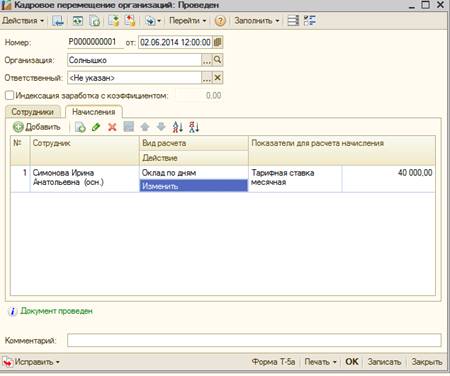The height and width of the screenshot is (376, 450).
Task: Click the ellipsis select button for Организация
Action: (207, 60)
